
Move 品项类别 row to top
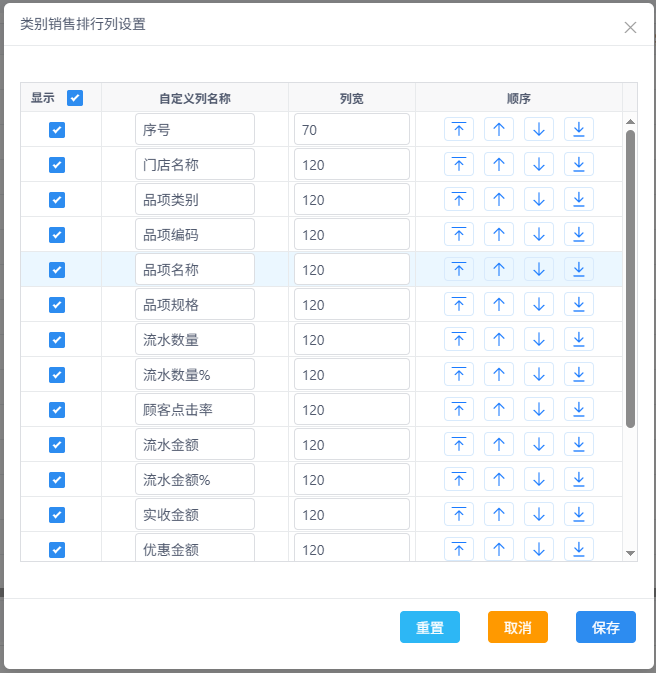pos(459,199)
